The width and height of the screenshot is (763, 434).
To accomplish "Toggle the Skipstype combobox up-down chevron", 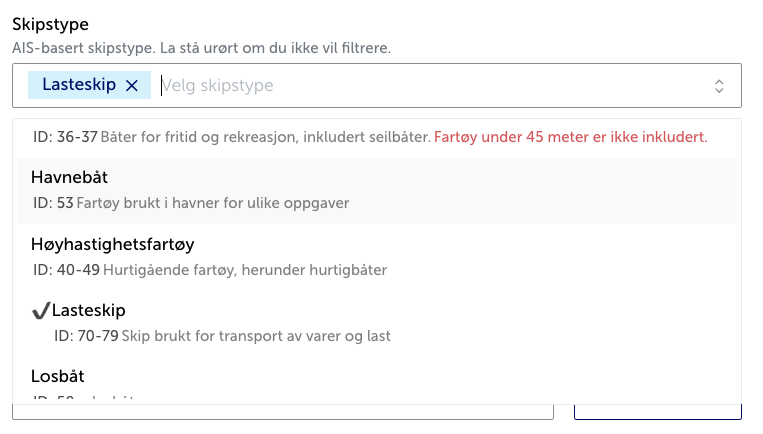I will (718, 86).
